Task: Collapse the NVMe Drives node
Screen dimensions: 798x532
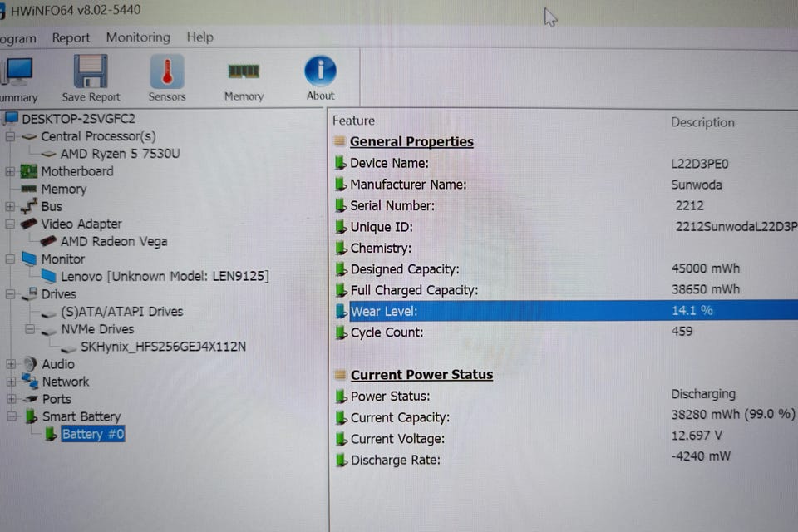Action: (x=30, y=329)
